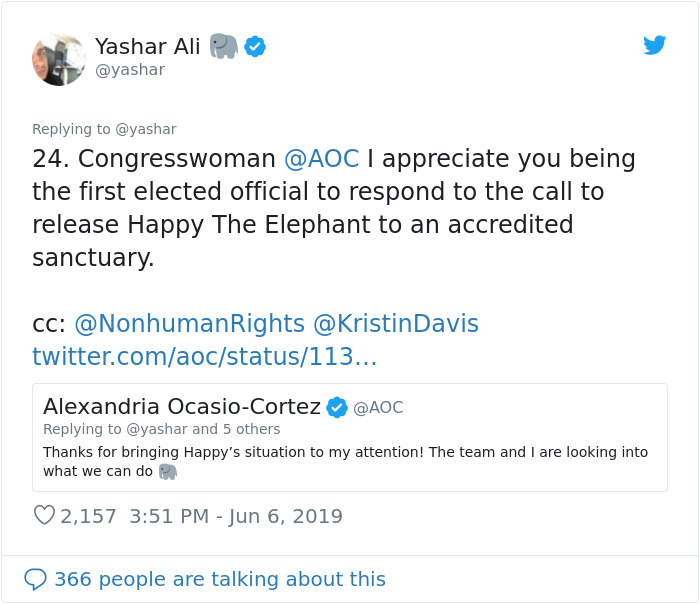700x604 pixels.
Task: Open the @NonhumanRights mention
Action: 189,324
